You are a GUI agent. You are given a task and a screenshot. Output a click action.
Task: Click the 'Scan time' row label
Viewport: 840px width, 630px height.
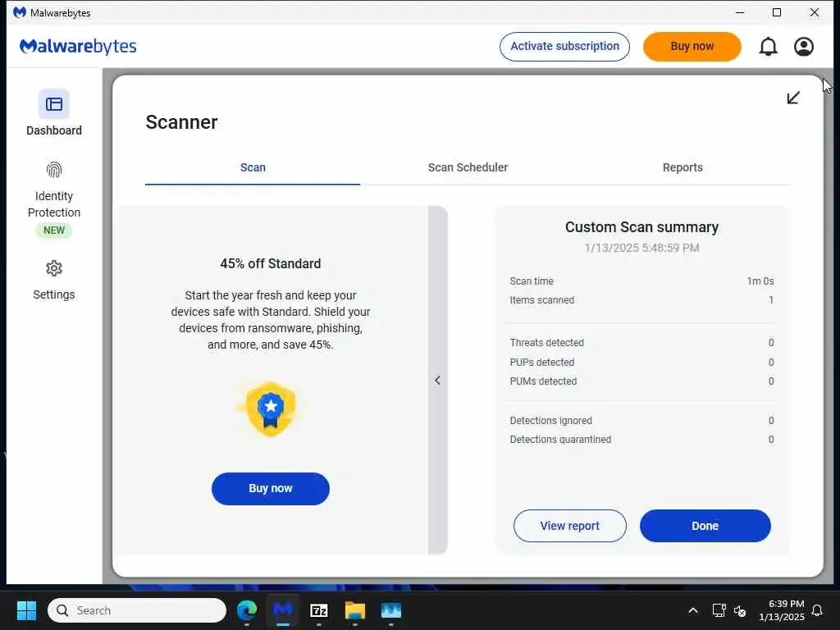pyautogui.click(x=532, y=281)
